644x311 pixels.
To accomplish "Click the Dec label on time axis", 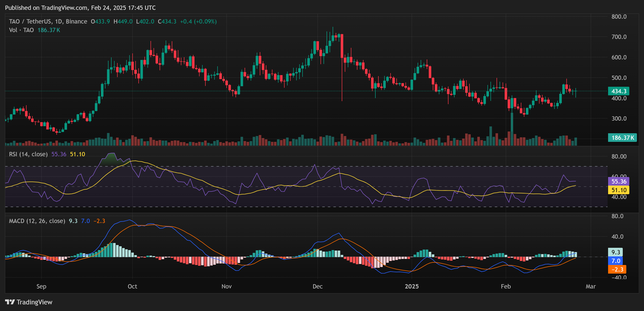I will 317,286.
